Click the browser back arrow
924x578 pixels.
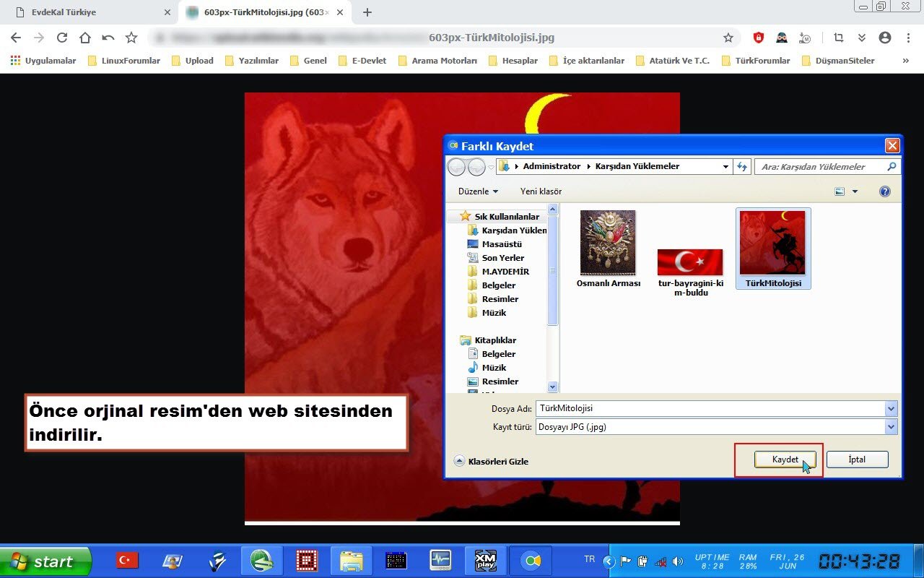[16, 38]
